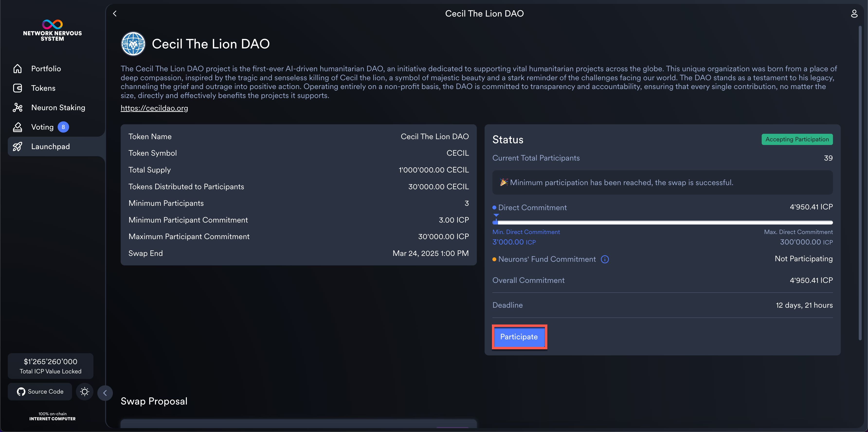Viewport: 868px width, 432px height.
Task: Open the Tokens menu item
Action: coord(43,88)
